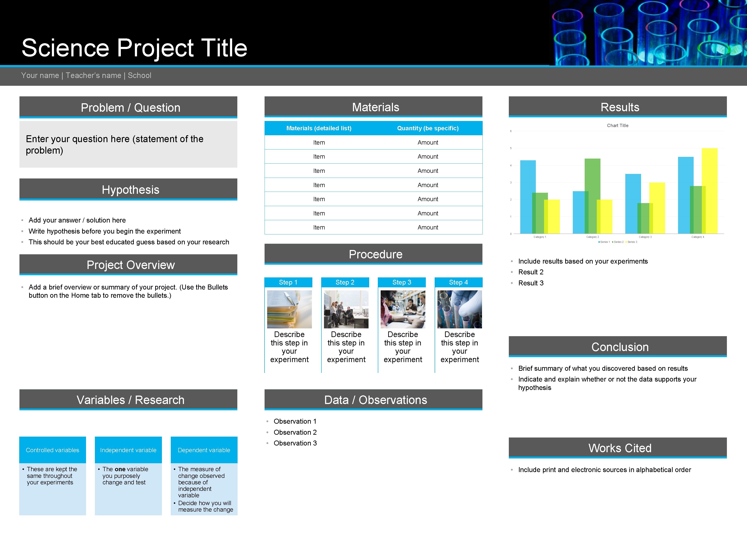
Task: Click the Step 3 tab label
Action: (x=402, y=282)
